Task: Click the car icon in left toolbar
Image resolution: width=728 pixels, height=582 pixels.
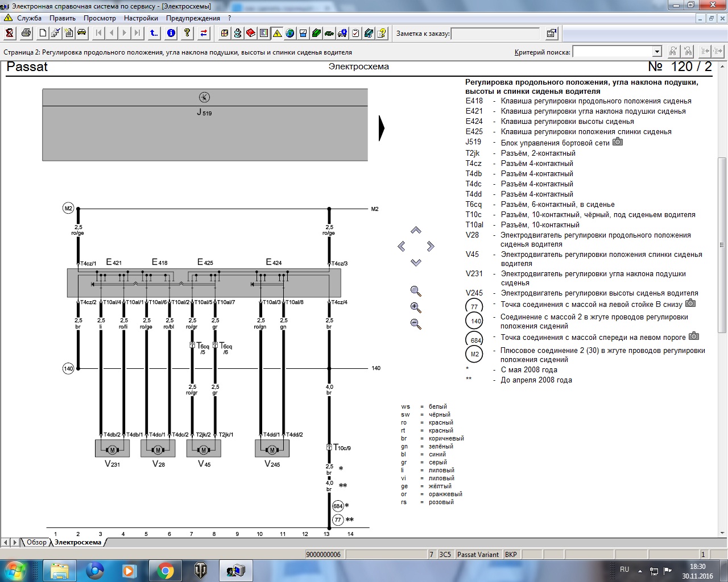Action: [82, 33]
